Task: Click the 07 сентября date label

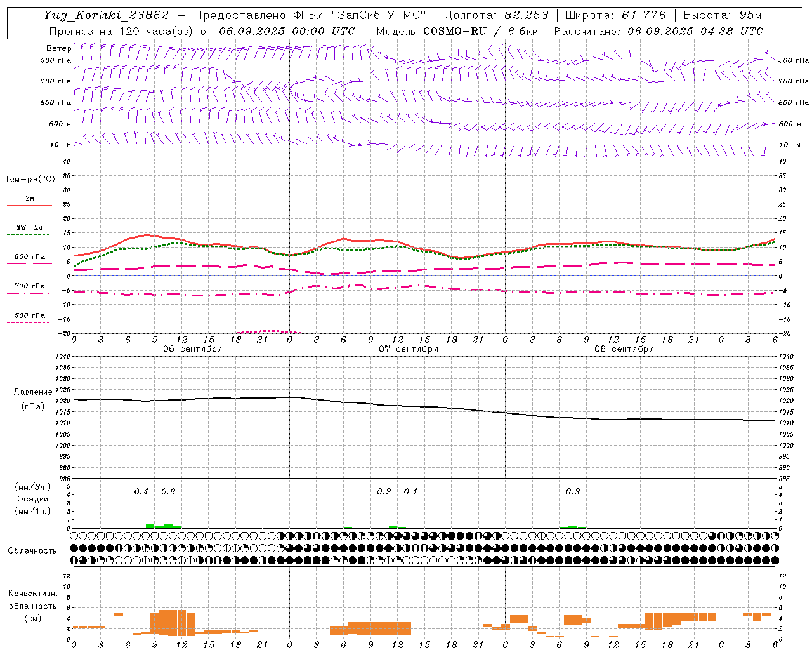Action: (x=408, y=349)
